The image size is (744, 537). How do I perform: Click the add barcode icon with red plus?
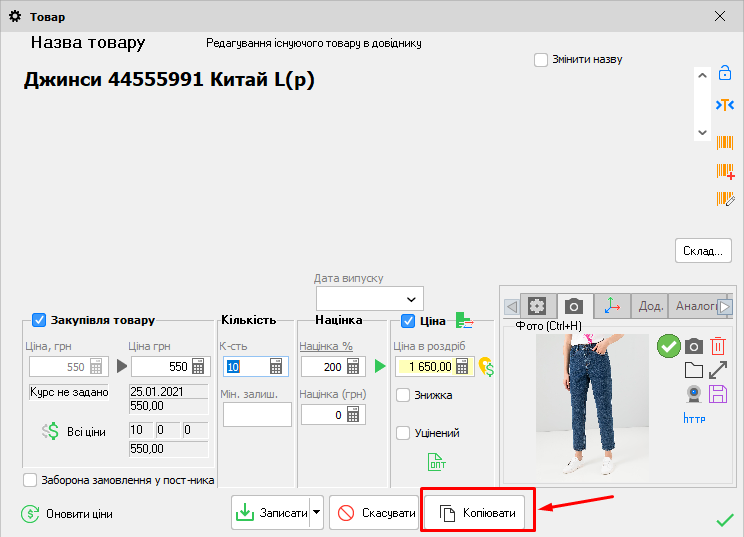726,171
